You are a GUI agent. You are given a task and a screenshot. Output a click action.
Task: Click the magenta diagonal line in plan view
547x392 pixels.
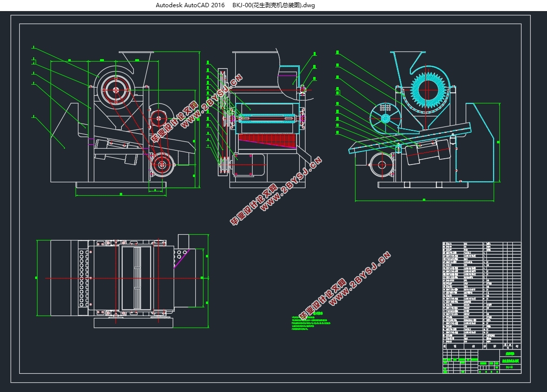tap(181, 259)
